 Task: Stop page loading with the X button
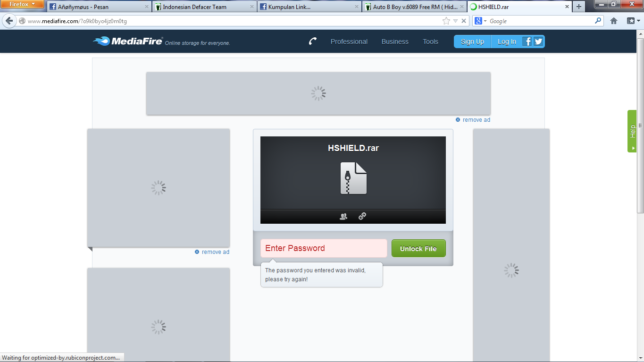[464, 21]
